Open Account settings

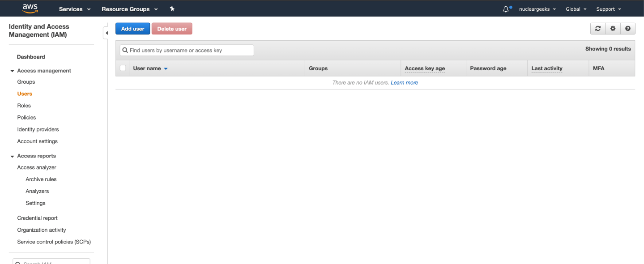click(x=38, y=141)
